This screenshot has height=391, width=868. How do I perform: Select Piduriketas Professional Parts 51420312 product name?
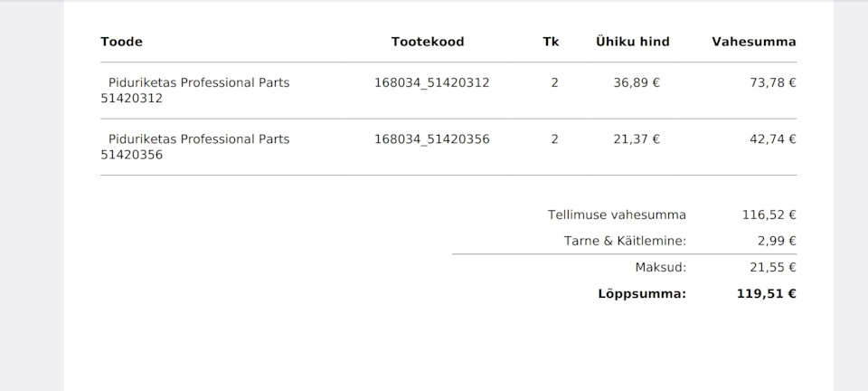pos(195,90)
